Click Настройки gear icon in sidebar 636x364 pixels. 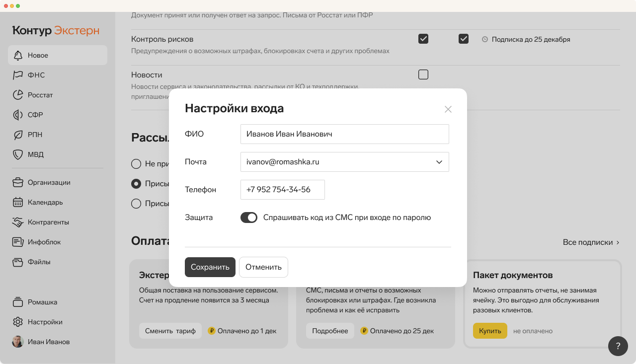point(18,322)
